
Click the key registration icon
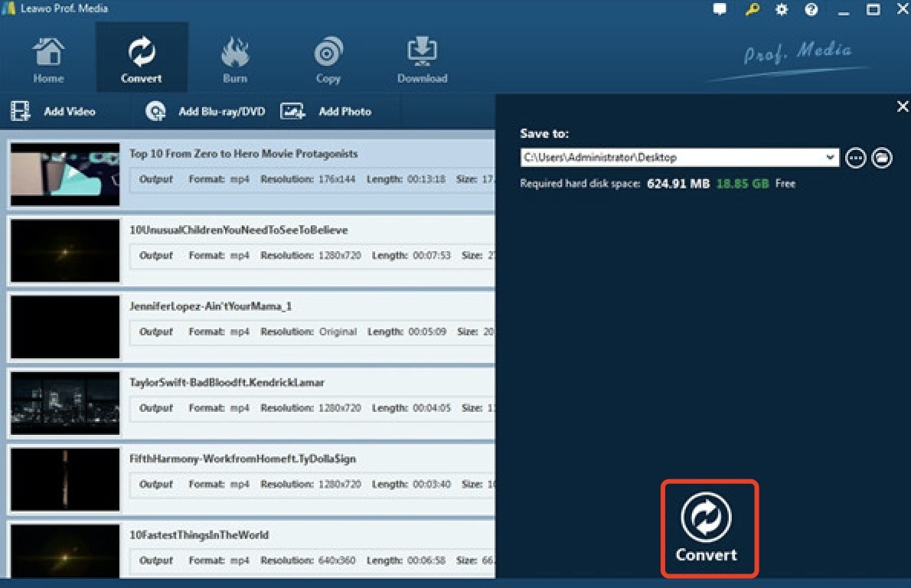point(751,10)
